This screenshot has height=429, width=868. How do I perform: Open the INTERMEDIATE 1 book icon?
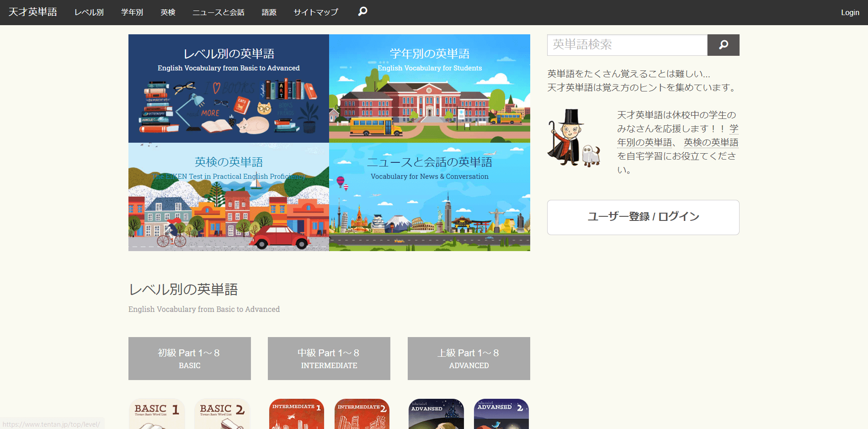296,414
